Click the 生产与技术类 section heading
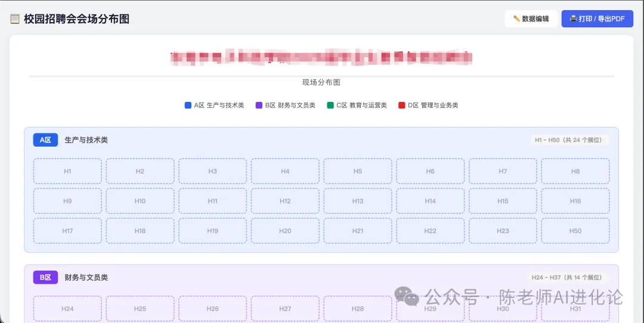Screen dimensions: 644x323 (x=86, y=140)
